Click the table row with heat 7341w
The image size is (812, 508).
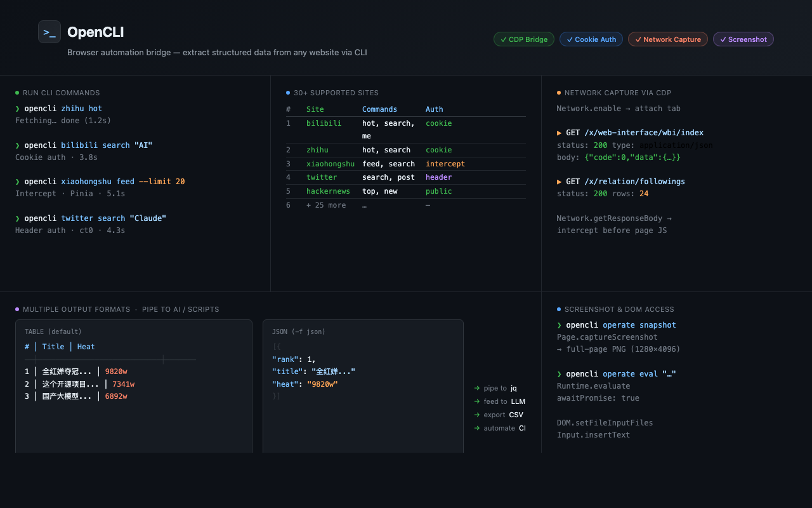coord(79,384)
